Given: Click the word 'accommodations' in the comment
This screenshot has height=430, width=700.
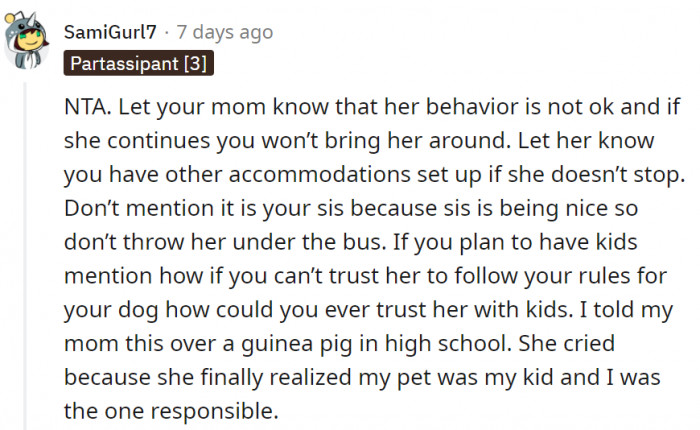Looking at the screenshot, I should (x=320, y=174).
